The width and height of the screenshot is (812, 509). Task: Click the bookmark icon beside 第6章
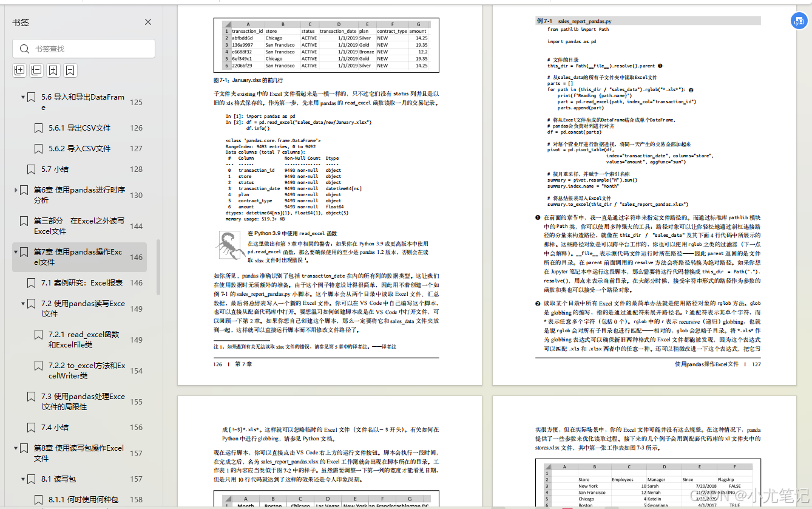click(x=23, y=190)
